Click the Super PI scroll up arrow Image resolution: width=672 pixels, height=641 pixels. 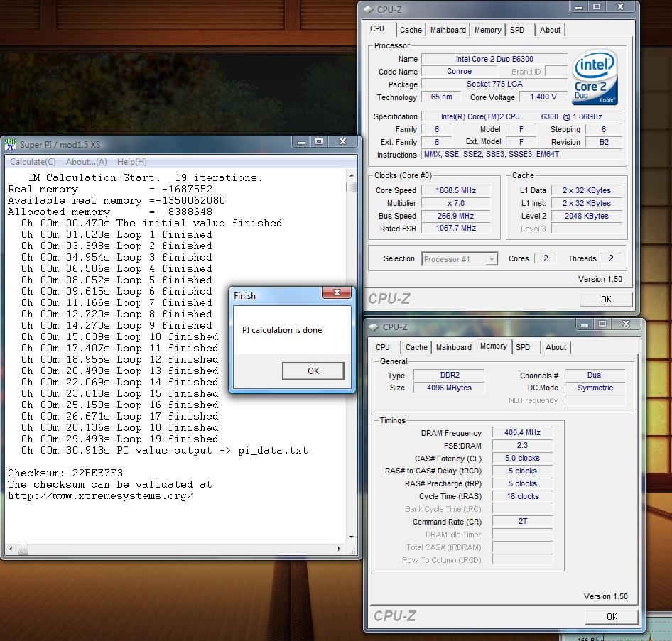coord(352,175)
